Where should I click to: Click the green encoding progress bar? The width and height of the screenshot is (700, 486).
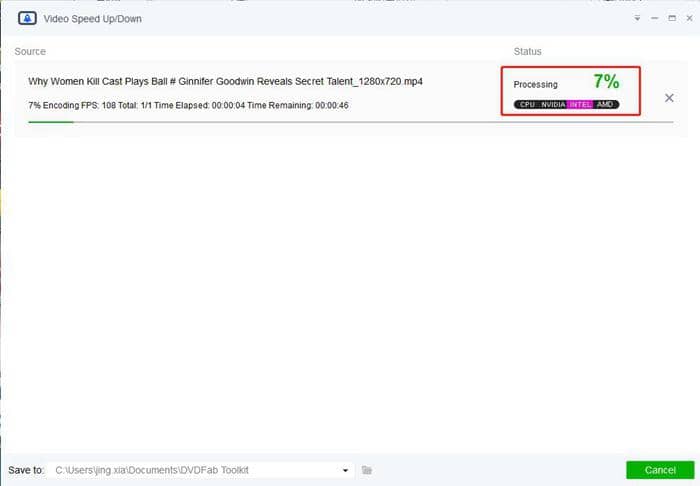pos(350,122)
